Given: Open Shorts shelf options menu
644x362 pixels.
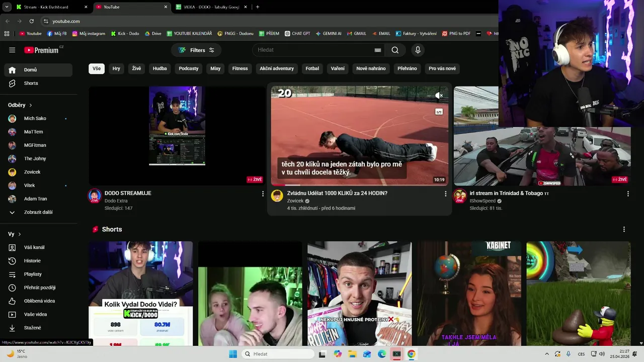Looking at the screenshot, I should pyautogui.click(x=624, y=229).
